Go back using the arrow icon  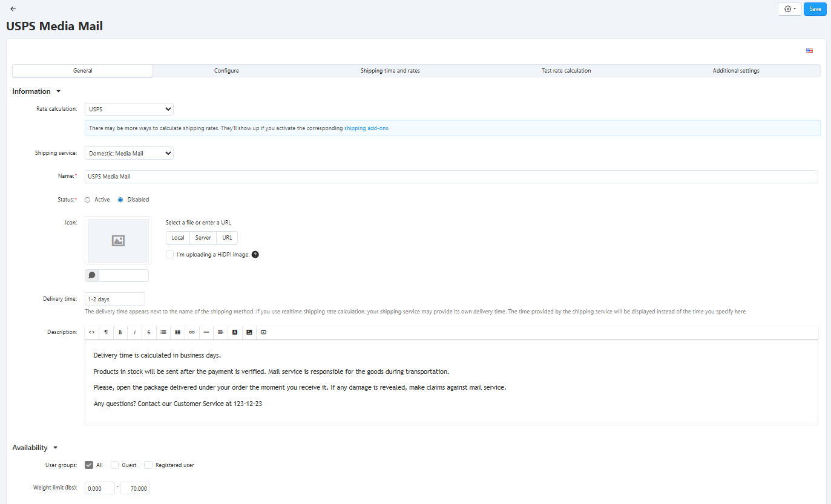coord(13,9)
